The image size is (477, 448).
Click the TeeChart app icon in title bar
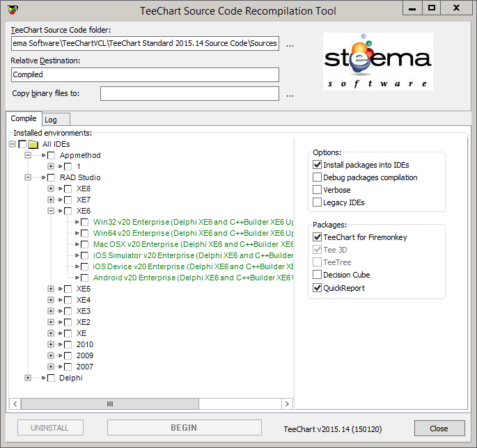point(13,10)
